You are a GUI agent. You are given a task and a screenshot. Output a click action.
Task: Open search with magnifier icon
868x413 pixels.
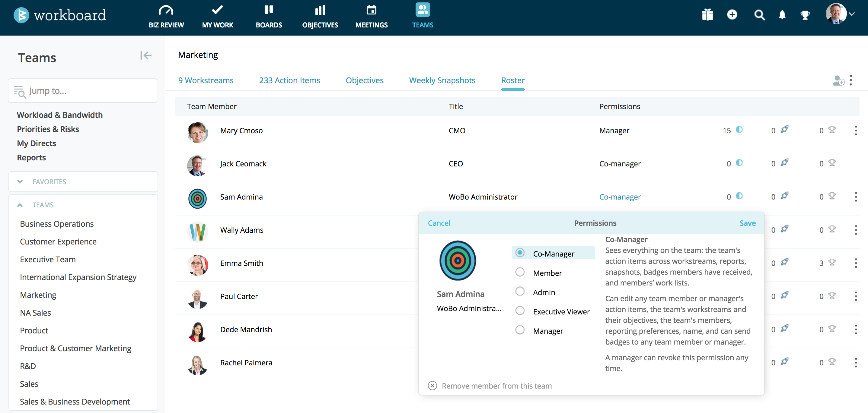click(759, 15)
